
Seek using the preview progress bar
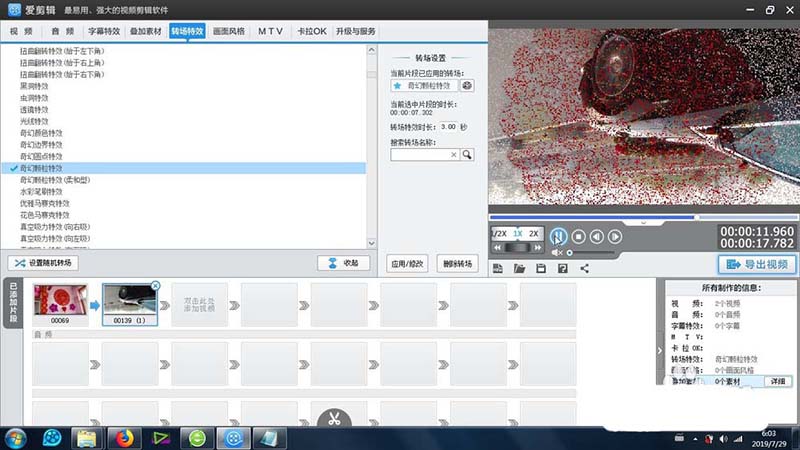pos(643,217)
